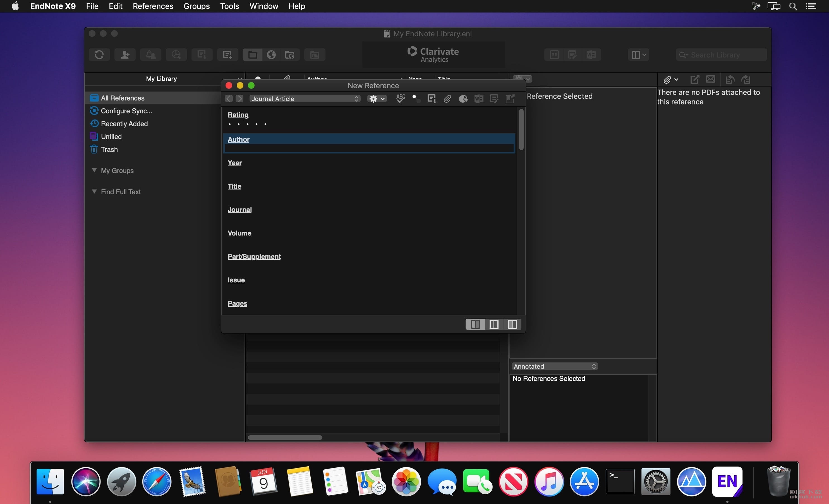This screenshot has height=504, width=829.
Task: Click the Insert Citation pencil icon in New Reference
Action: click(494, 99)
